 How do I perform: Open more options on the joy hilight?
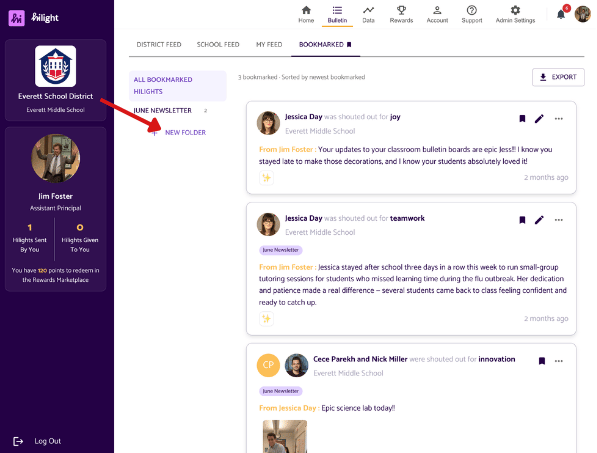pyautogui.click(x=559, y=119)
